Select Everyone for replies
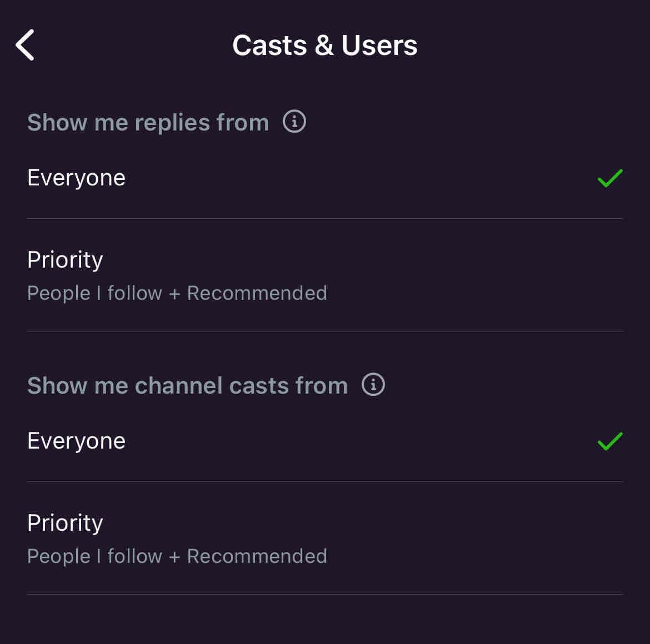This screenshot has width=650, height=644. 76,178
